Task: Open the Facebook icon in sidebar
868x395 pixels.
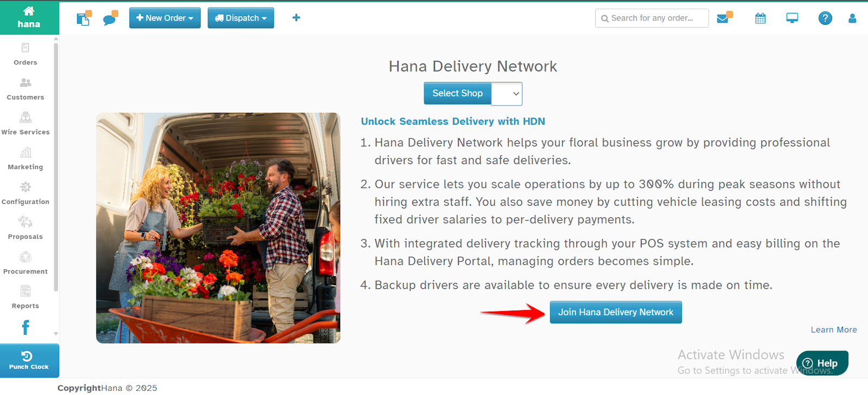Action: (25, 327)
